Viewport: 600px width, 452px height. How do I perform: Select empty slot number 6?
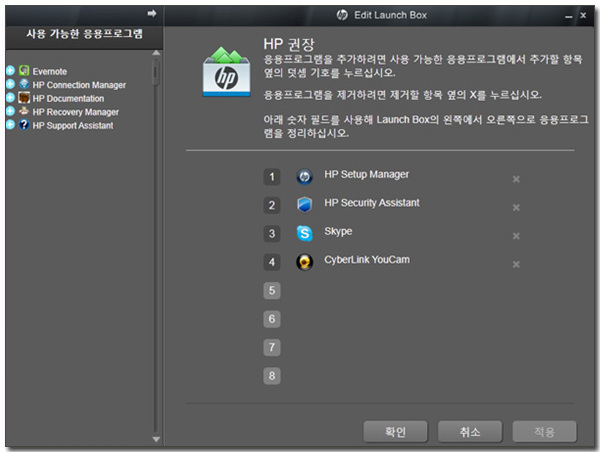coord(272,319)
